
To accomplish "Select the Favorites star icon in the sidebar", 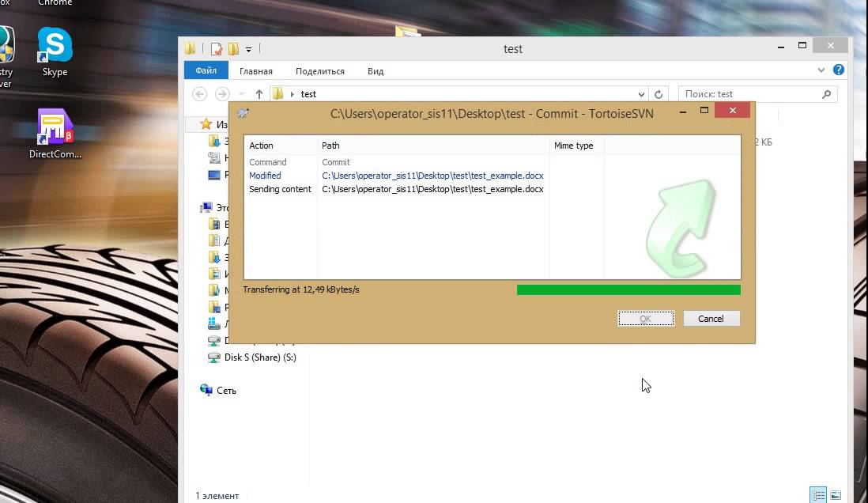I will point(206,124).
